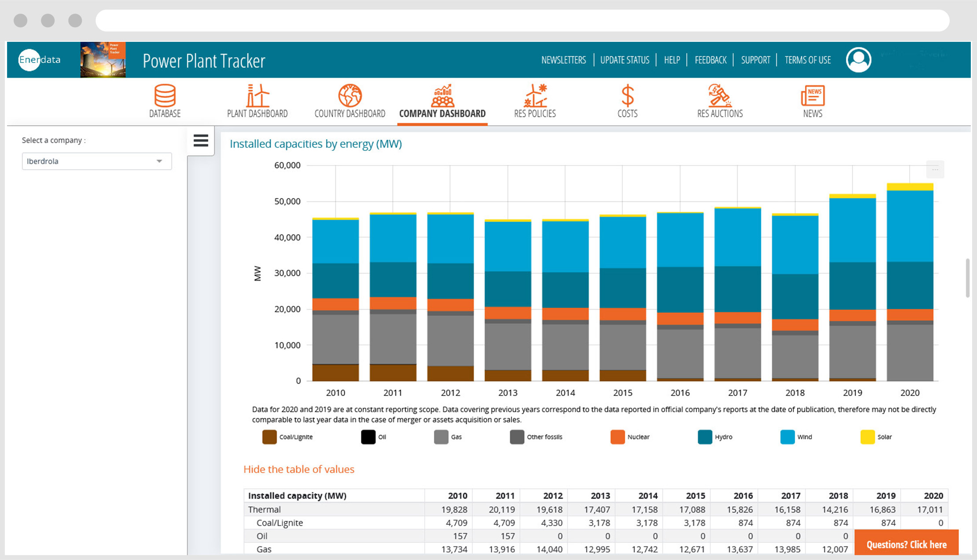The width and height of the screenshot is (977, 560).
Task: Click the RES POLICIES tab label
Action: click(x=535, y=113)
